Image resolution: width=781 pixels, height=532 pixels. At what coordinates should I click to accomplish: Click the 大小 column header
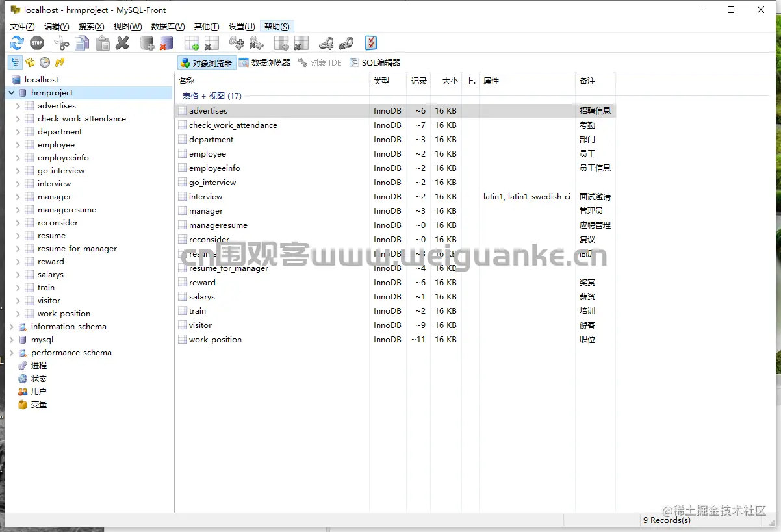click(x=446, y=81)
